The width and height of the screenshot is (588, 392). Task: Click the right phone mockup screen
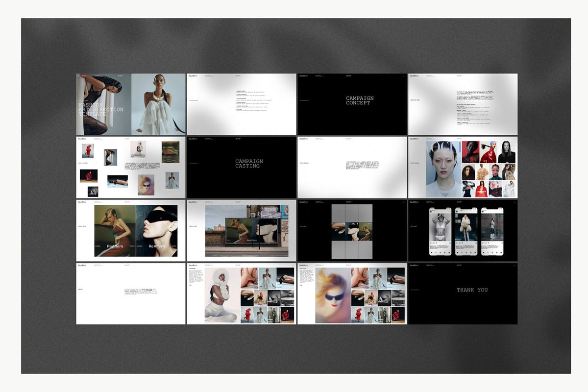(491, 231)
